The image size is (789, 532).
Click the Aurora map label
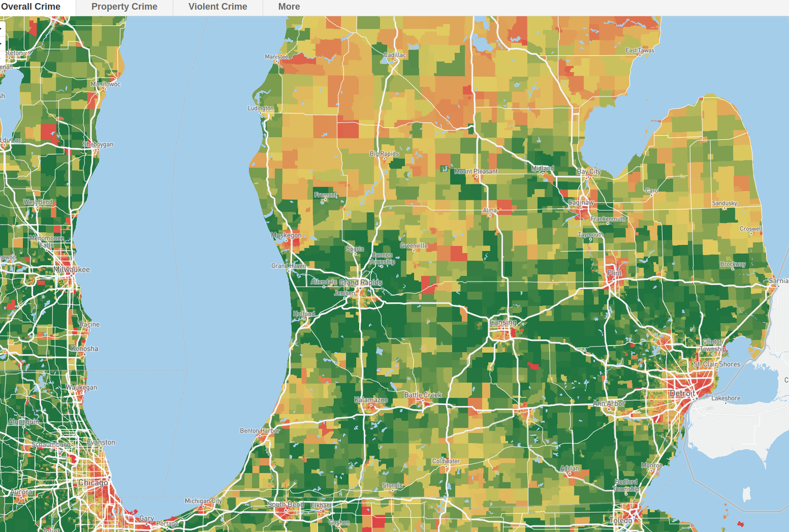(x=21, y=492)
